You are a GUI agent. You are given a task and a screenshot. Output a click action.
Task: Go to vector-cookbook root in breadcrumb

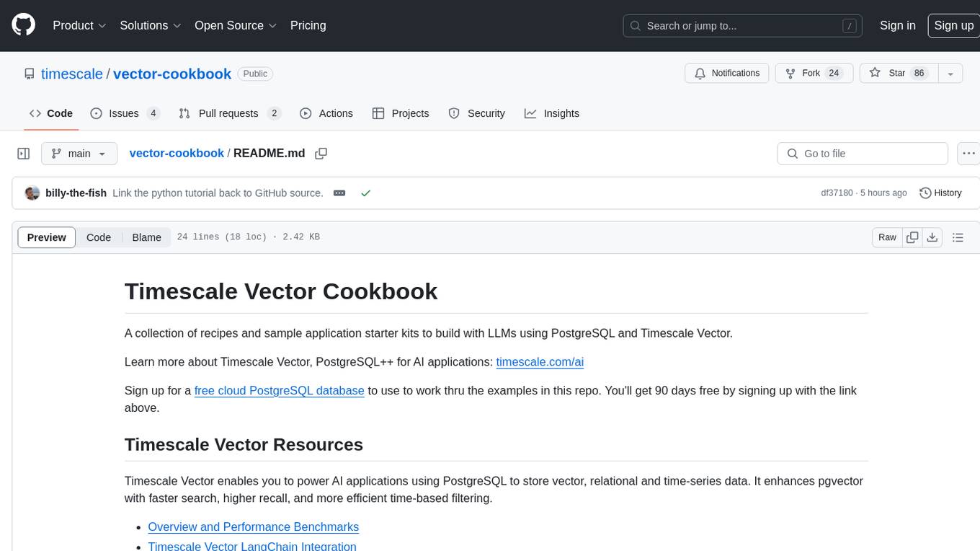pyautogui.click(x=177, y=153)
